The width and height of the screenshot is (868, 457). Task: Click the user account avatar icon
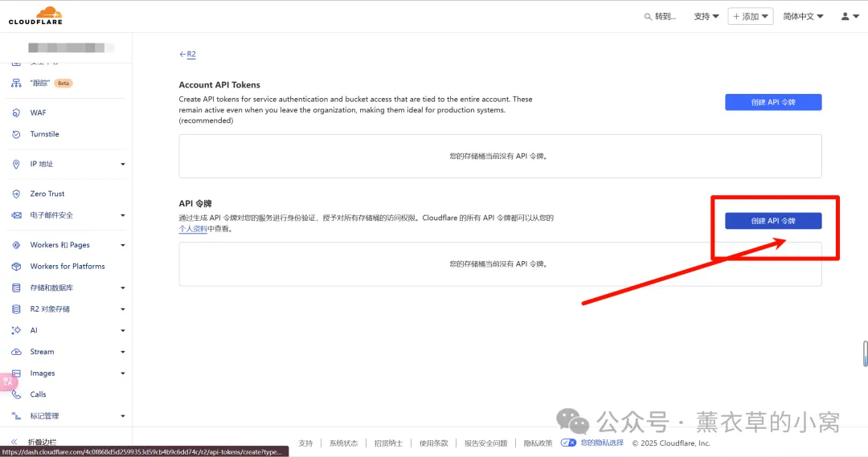coord(845,16)
